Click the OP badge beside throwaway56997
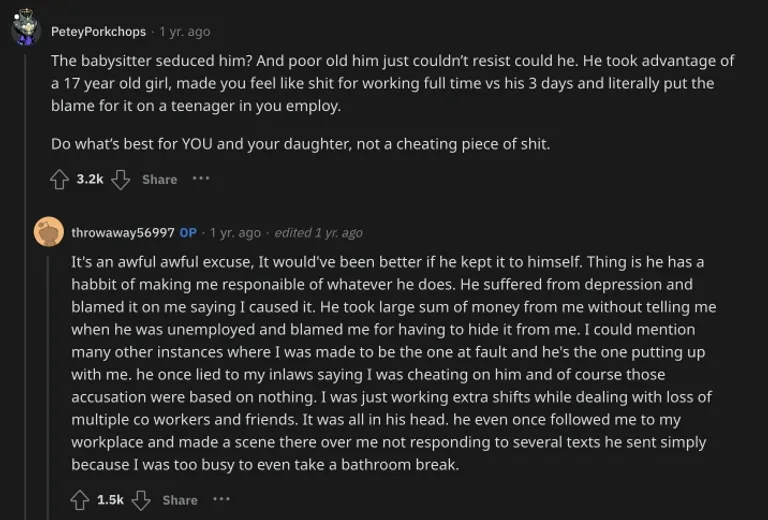The height and width of the screenshot is (520, 768). click(188, 233)
